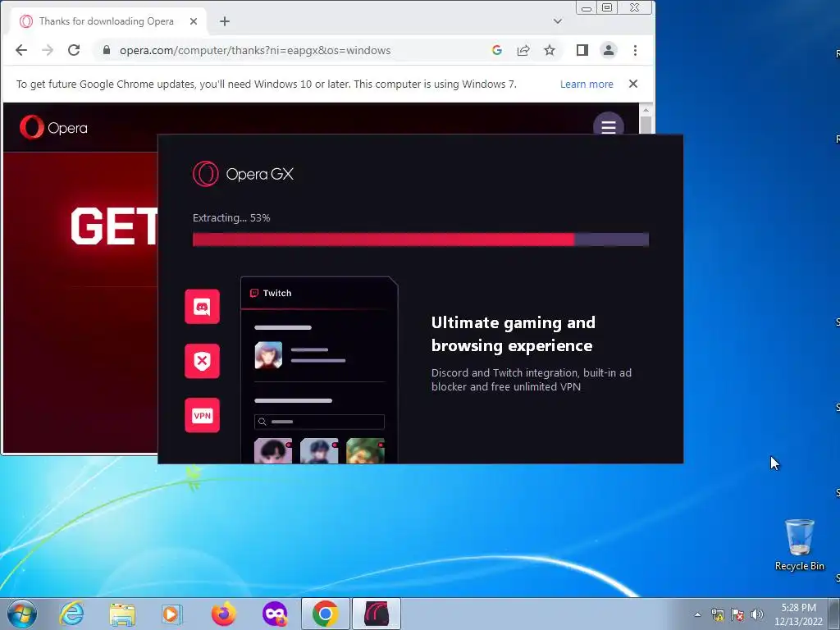The height and width of the screenshot is (630, 840).
Task: Open Windows Explorer from the taskbar
Action: pos(122,614)
